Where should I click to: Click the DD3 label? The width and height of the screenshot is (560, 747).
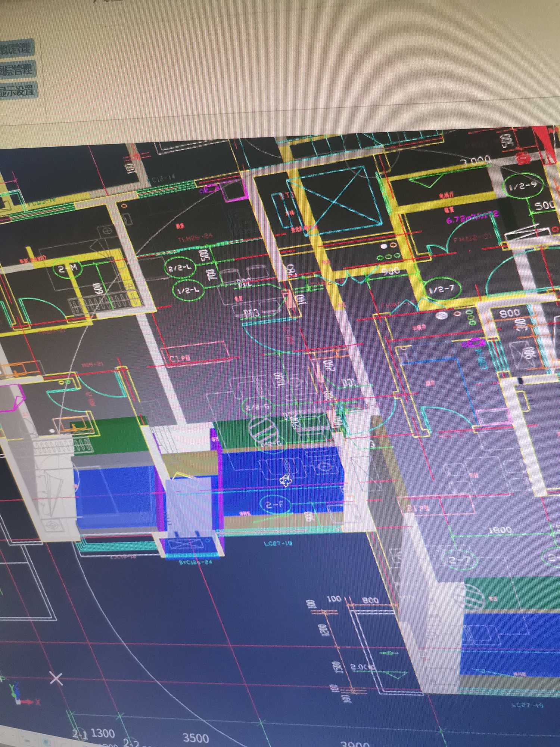252,313
